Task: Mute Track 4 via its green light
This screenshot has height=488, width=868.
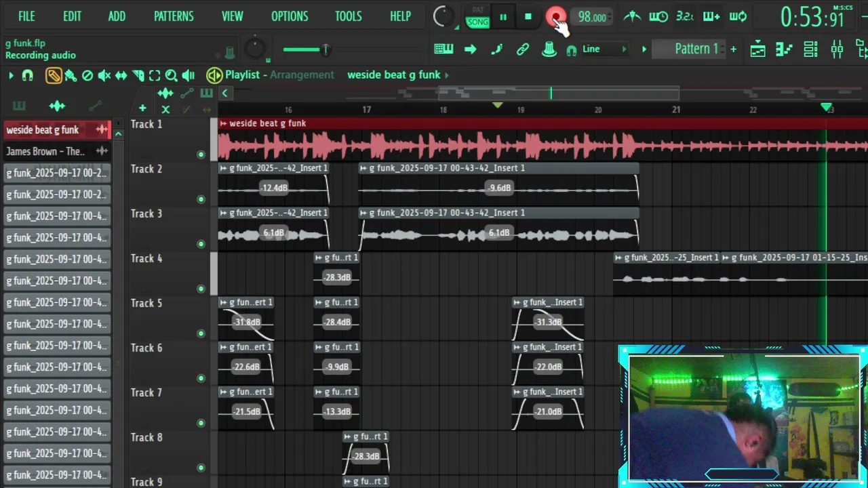Action: click(200, 289)
